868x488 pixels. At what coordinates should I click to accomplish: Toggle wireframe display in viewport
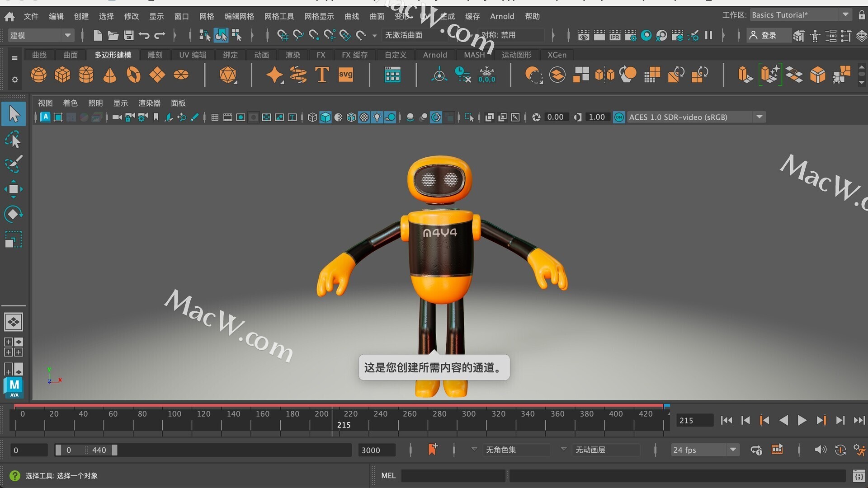pyautogui.click(x=312, y=117)
